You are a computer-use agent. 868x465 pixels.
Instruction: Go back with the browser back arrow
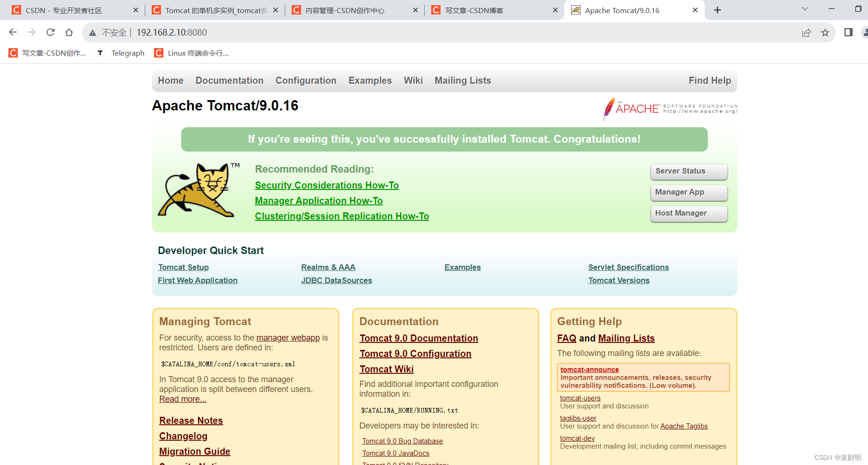(13, 32)
